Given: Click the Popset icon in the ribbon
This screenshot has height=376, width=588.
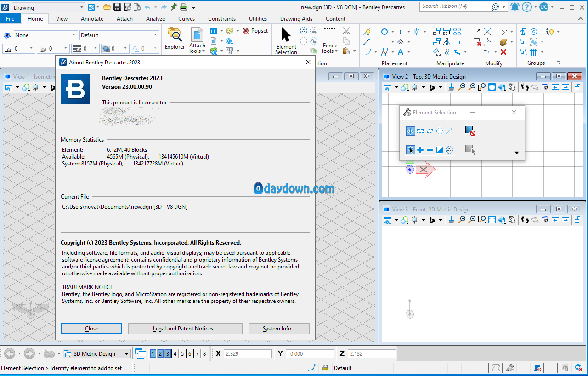Looking at the screenshot, I should pos(255,31).
